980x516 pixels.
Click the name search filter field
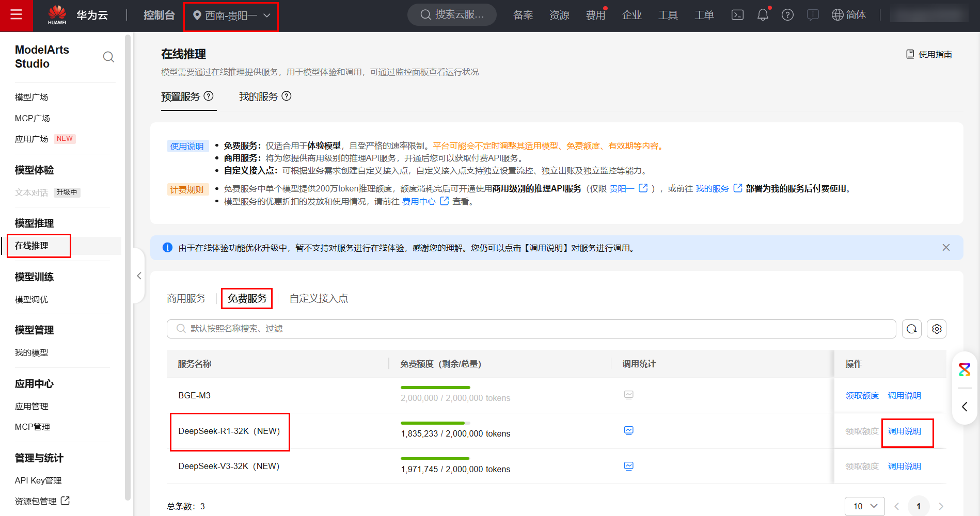(531, 329)
